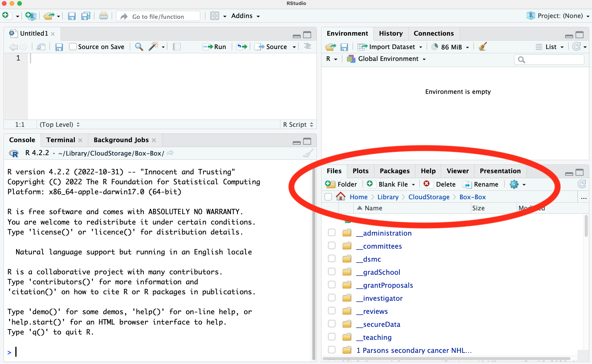Open the memory usage 86 MiB indicator
Viewport: 592px width, 364px height.
pyautogui.click(x=450, y=47)
